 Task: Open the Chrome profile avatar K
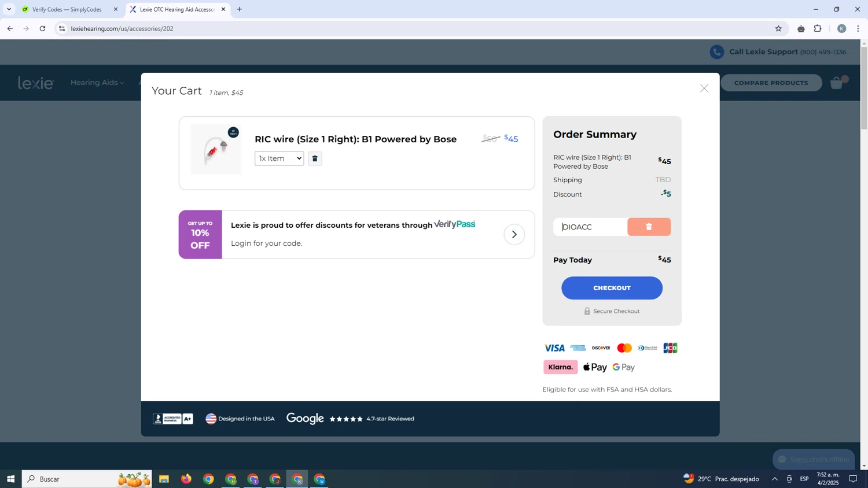coord(841,28)
